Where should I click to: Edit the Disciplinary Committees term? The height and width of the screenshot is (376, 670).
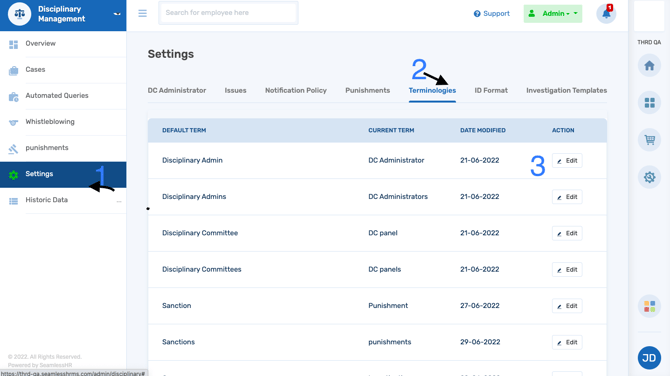[567, 270]
